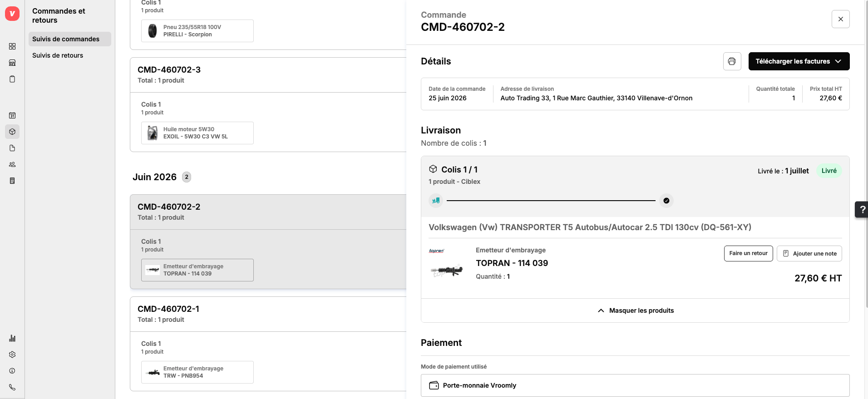Click Emetteur d'embrayage TOPRAN list item

click(x=197, y=270)
